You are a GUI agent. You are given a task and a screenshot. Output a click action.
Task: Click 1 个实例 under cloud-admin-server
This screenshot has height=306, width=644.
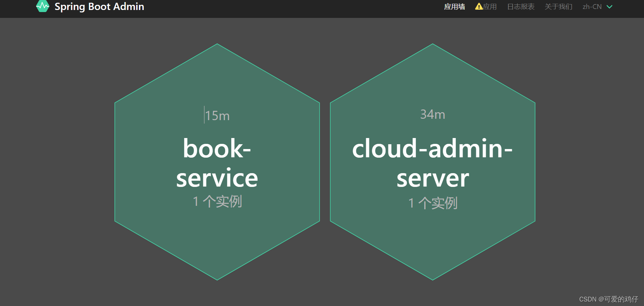433,203
